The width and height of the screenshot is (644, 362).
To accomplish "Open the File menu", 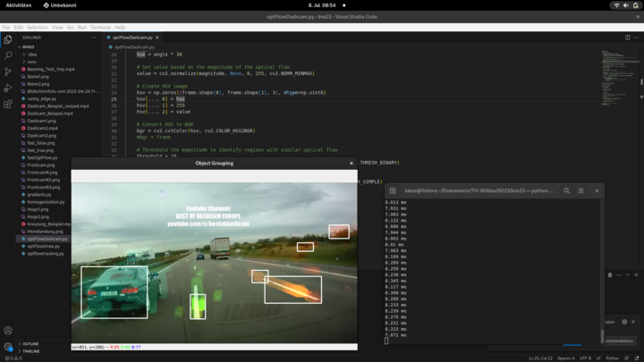I will [x=5, y=27].
